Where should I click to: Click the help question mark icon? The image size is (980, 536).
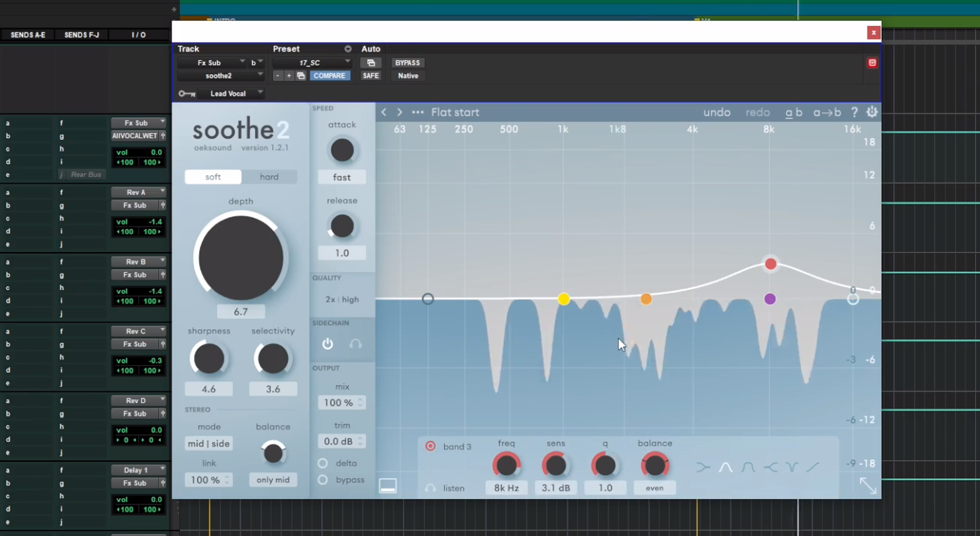click(854, 113)
